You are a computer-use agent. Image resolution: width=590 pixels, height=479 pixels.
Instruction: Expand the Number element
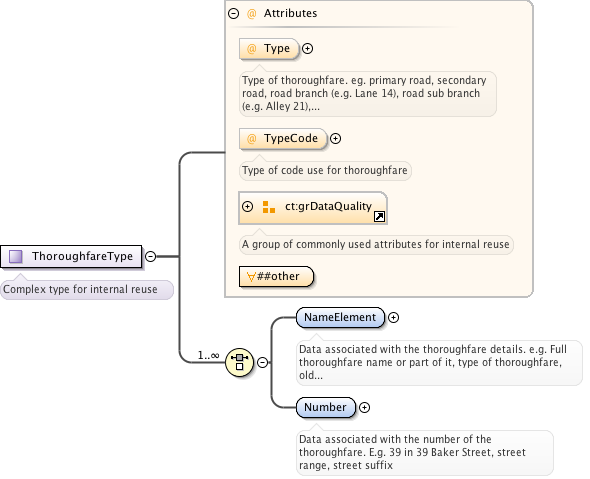364,408
